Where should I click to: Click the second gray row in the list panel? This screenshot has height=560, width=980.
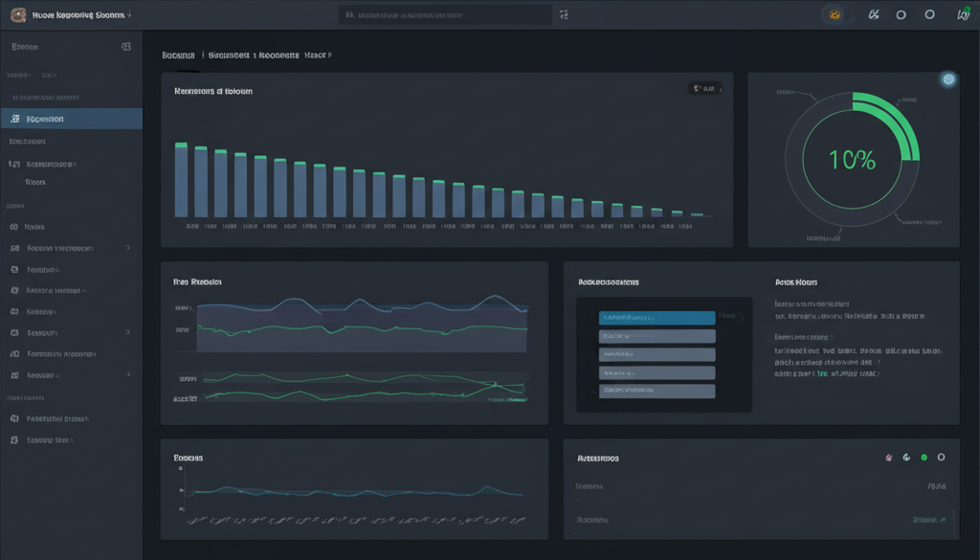[x=657, y=354]
